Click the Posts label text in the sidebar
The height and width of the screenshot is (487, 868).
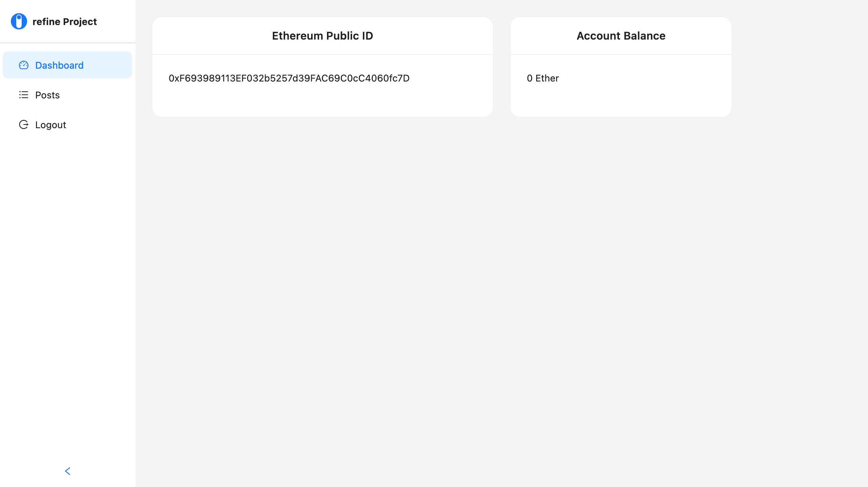pyautogui.click(x=47, y=95)
